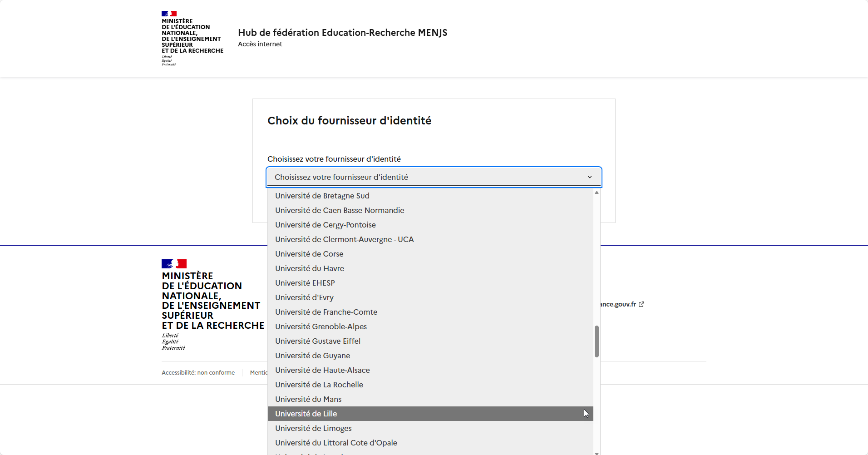Select the highlighted Université de Lille
Screen dimensions: 868x455
tap(430, 414)
